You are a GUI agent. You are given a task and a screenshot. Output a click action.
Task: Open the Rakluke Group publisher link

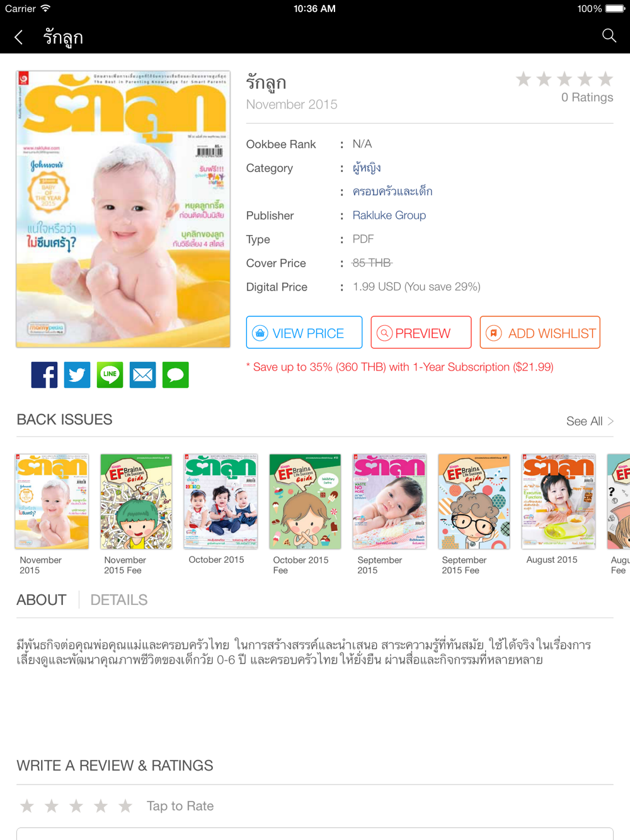pyautogui.click(x=389, y=216)
